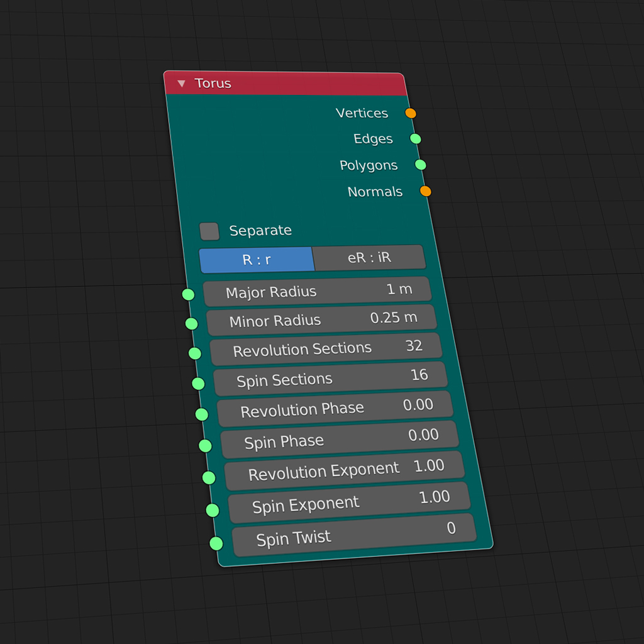Click the Edges output socket
This screenshot has width=644, height=644.
[x=416, y=138]
